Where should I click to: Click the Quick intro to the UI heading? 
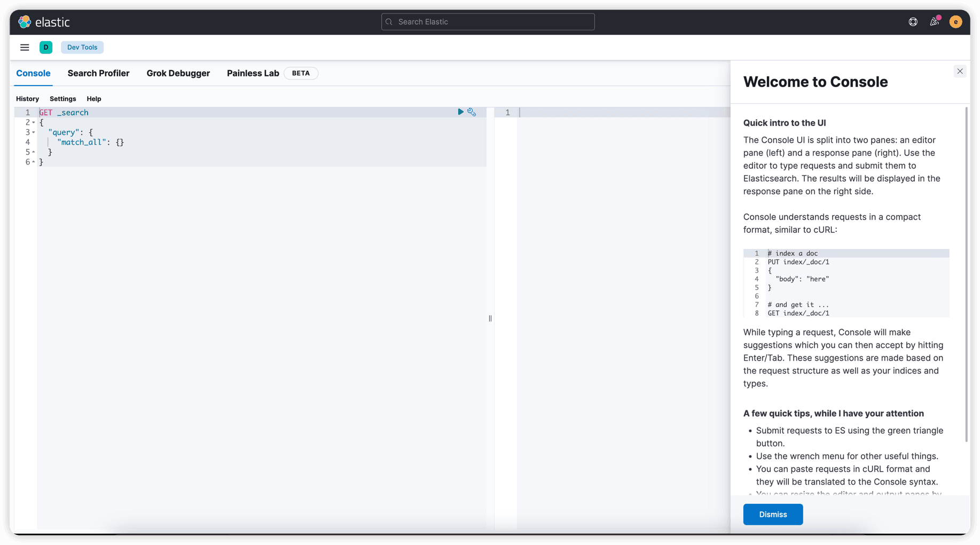click(785, 123)
